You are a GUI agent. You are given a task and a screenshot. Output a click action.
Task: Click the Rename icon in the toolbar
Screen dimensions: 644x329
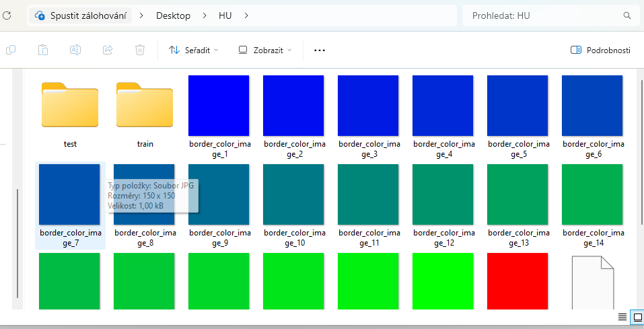pos(75,50)
